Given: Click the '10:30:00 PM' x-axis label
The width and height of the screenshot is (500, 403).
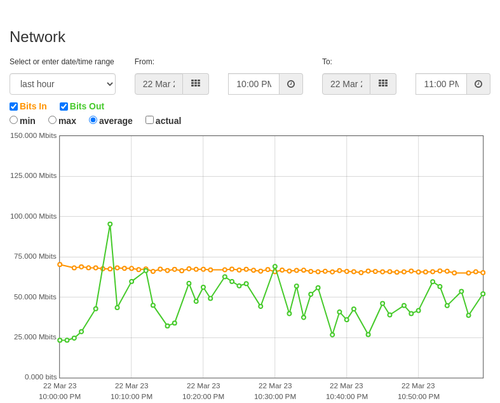Looking at the screenshot, I should tap(275, 397).
